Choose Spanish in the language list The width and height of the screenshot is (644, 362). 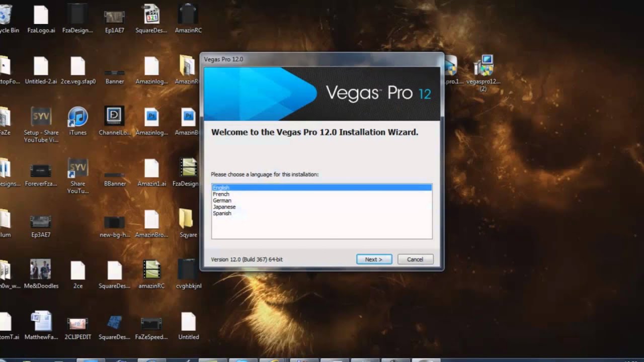(x=321, y=213)
